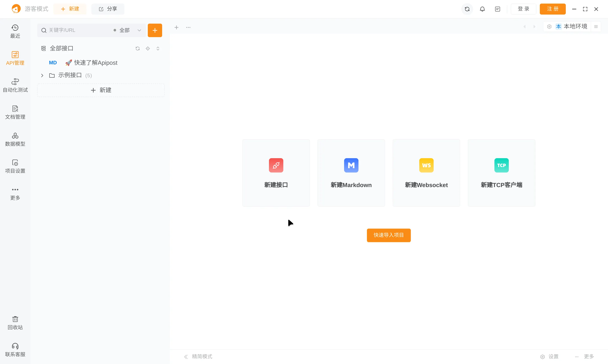Click the 注册 register button

click(552, 9)
